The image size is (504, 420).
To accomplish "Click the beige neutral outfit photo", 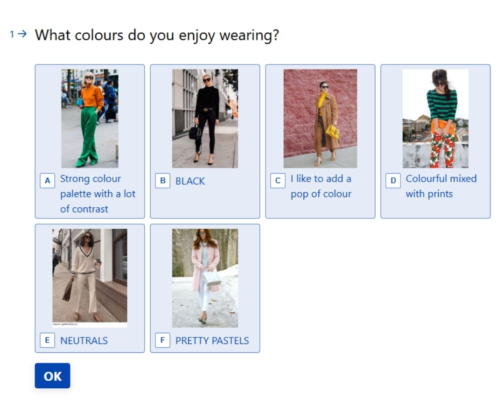I will [89, 275].
